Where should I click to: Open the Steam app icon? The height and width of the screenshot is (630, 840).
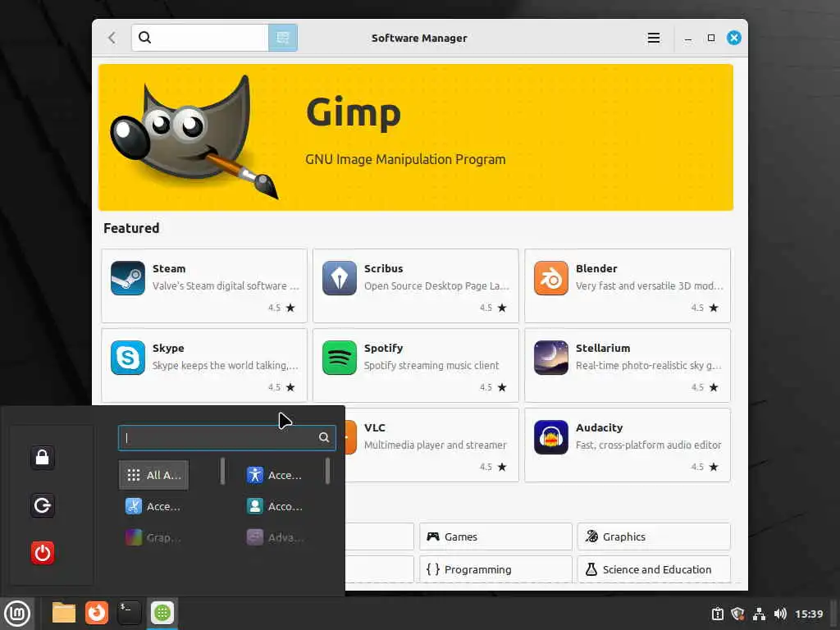pyautogui.click(x=127, y=278)
